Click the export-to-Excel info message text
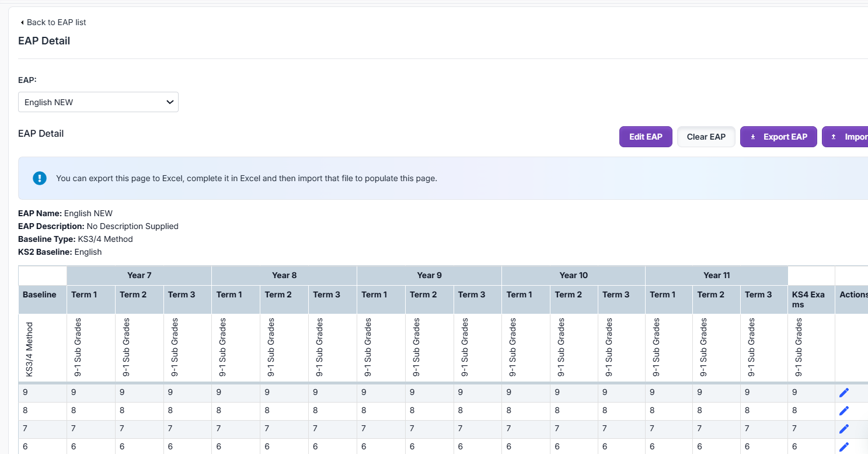The height and width of the screenshot is (454, 868). 246,178
